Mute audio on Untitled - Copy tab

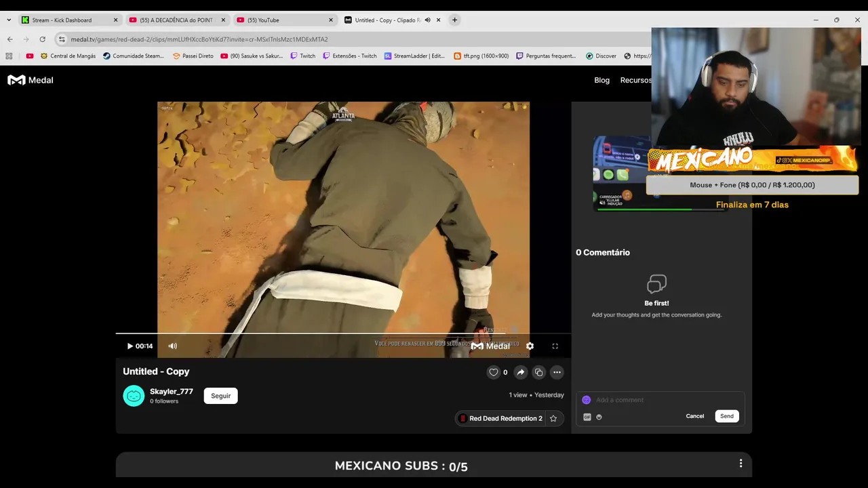click(427, 20)
